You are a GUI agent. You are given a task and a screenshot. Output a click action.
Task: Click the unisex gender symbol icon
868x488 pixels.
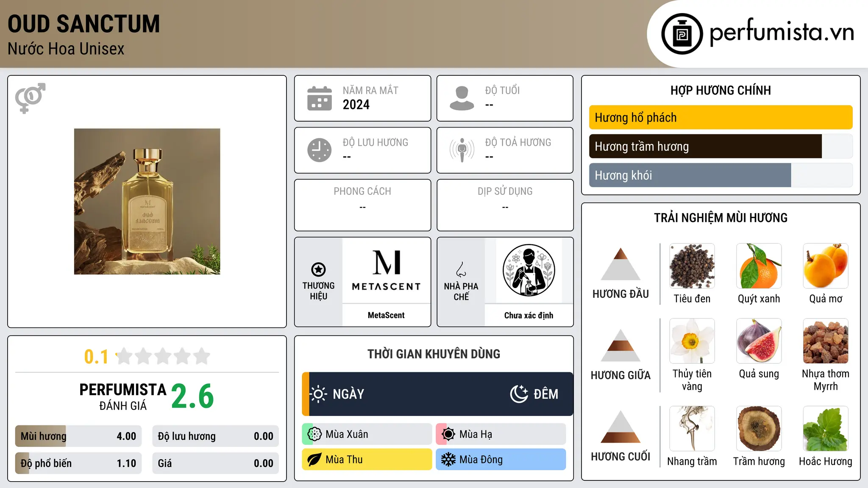click(x=30, y=98)
